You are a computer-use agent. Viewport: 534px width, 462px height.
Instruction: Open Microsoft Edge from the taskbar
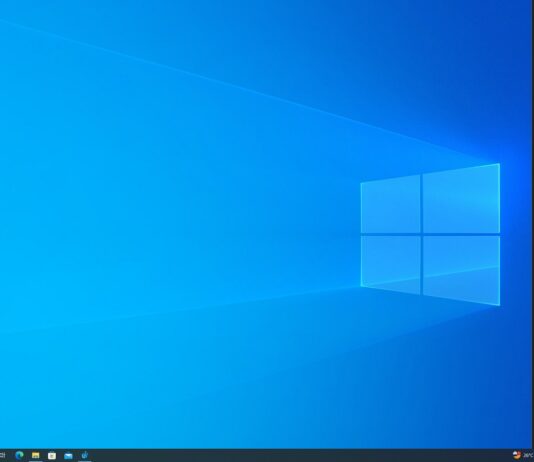point(19,455)
